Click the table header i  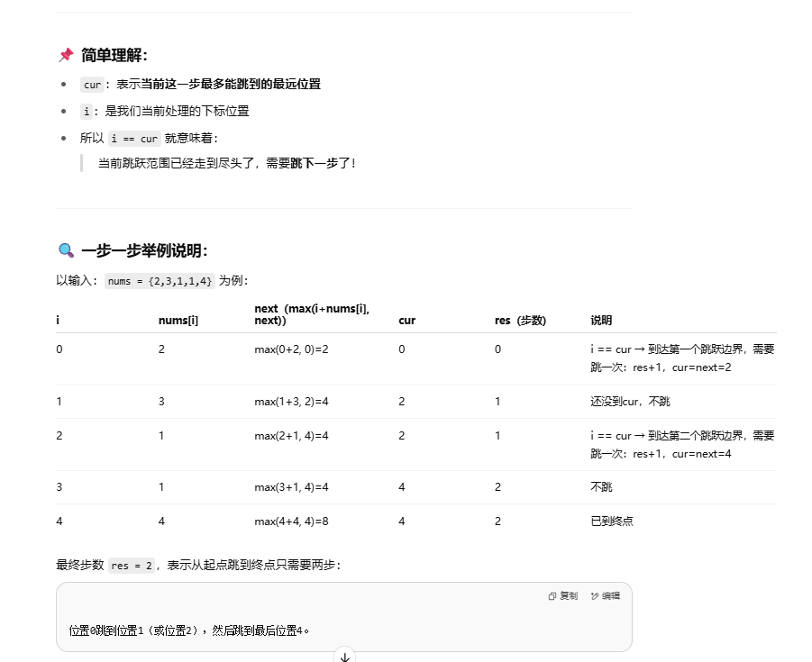point(58,321)
